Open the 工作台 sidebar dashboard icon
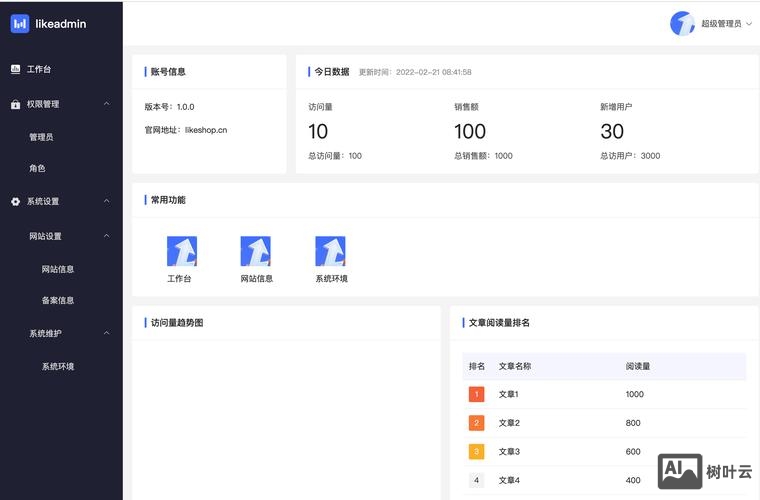Viewport: 760px width, 500px height. coord(16,69)
